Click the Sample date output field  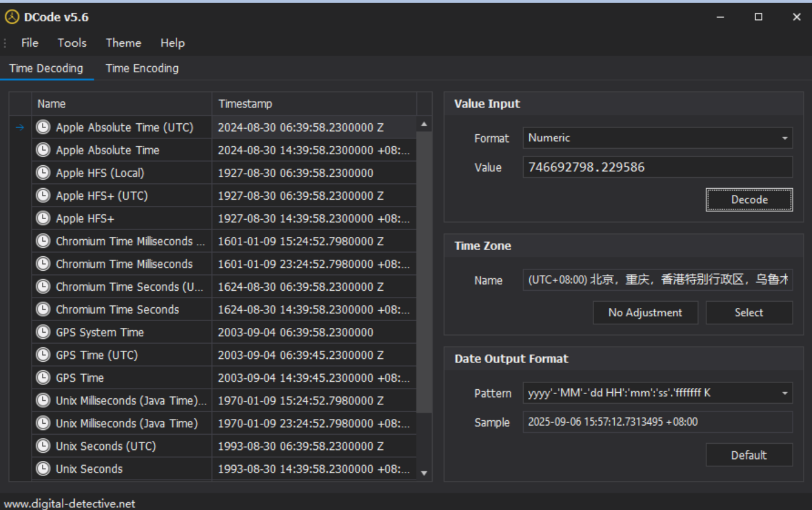pyautogui.click(x=658, y=422)
